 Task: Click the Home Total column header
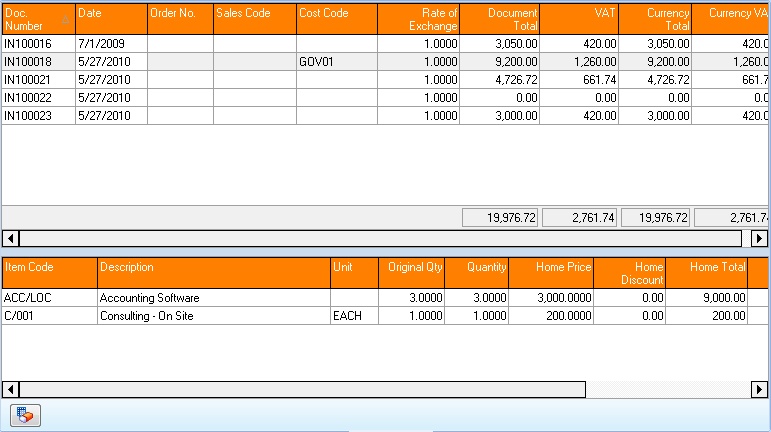point(707,273)
